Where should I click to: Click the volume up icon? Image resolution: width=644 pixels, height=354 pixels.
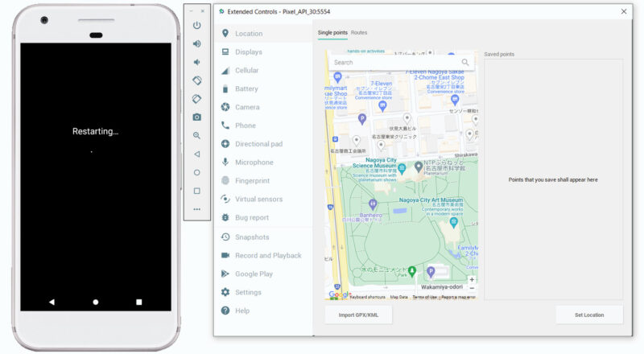click(196, 43)
